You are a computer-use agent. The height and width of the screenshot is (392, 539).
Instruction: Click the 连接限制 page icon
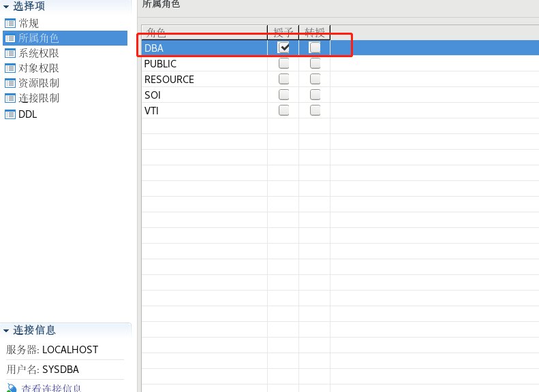10,98
